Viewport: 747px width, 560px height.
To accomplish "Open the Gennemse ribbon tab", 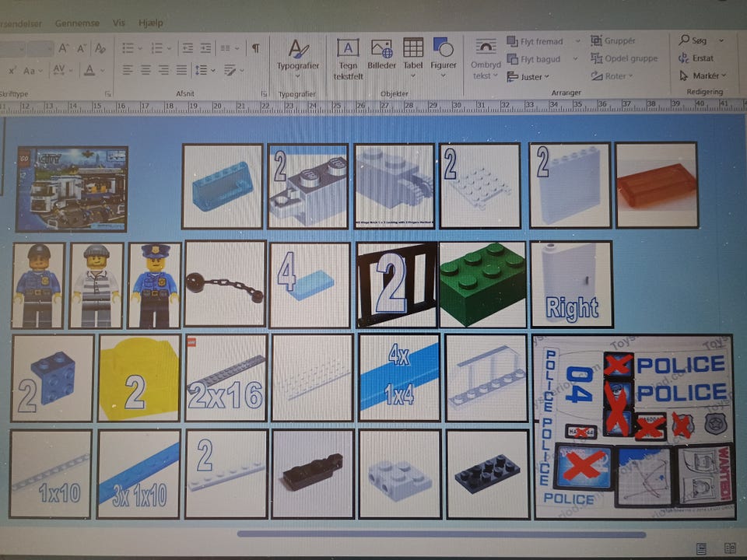I will pos(77,23).
